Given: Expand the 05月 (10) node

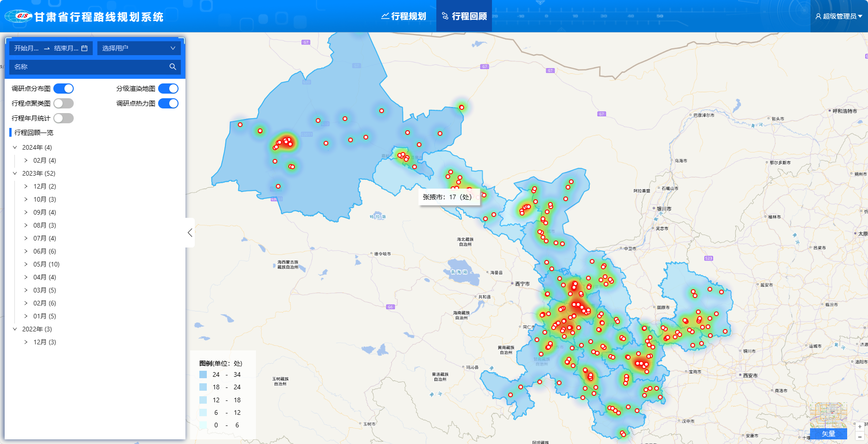Looking at the screenshot, I should [26, 264].
